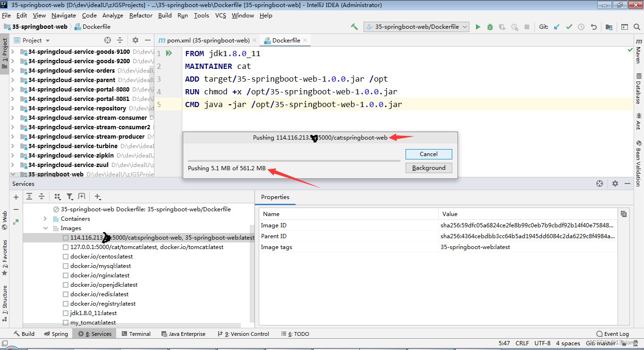Click the CRLF line separator in status bar

(x=522, y=343)
